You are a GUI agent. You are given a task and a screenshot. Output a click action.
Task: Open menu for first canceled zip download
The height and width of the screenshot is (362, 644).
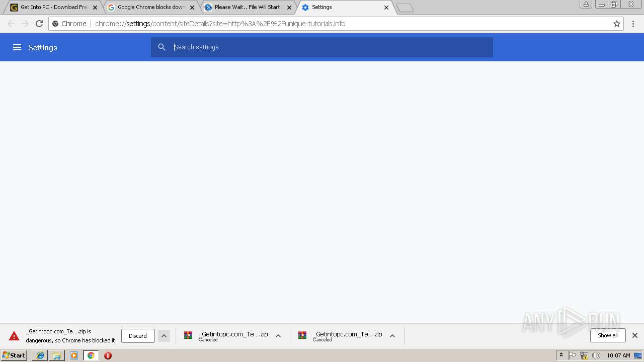point(278,336)
